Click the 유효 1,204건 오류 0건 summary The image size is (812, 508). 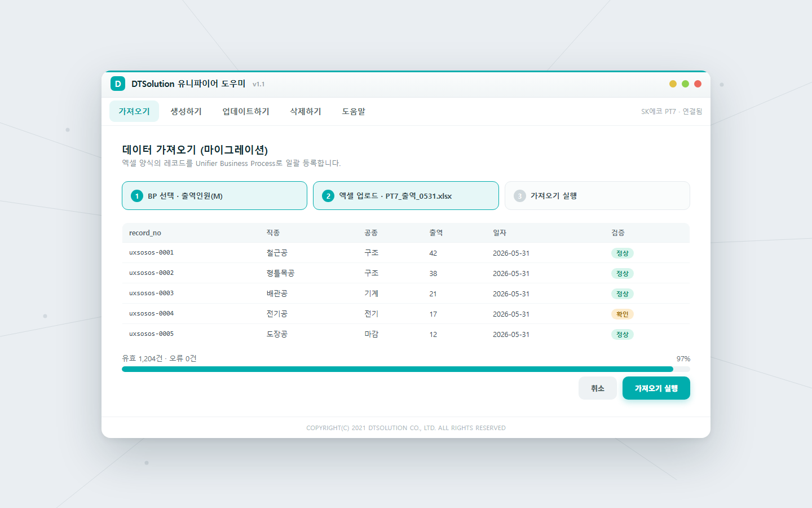pos(159,358)
